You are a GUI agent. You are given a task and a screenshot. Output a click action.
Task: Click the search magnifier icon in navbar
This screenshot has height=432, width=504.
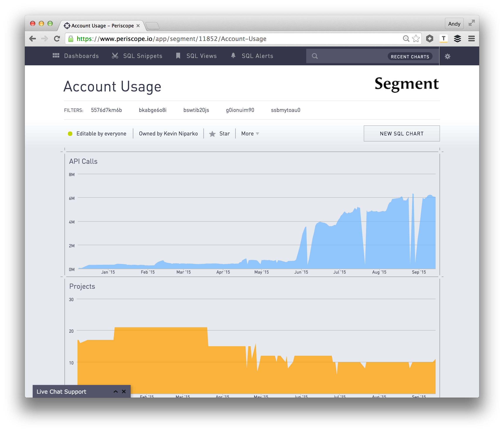(x=315, y=56)
